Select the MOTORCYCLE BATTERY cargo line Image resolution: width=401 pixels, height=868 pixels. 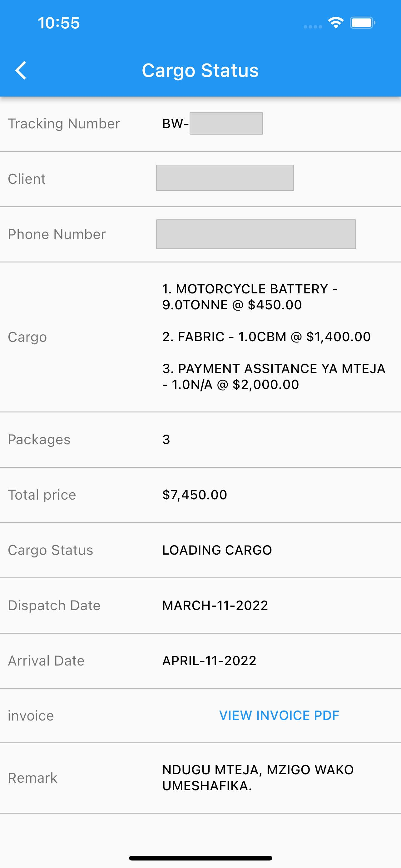click(x=250, y=297)
